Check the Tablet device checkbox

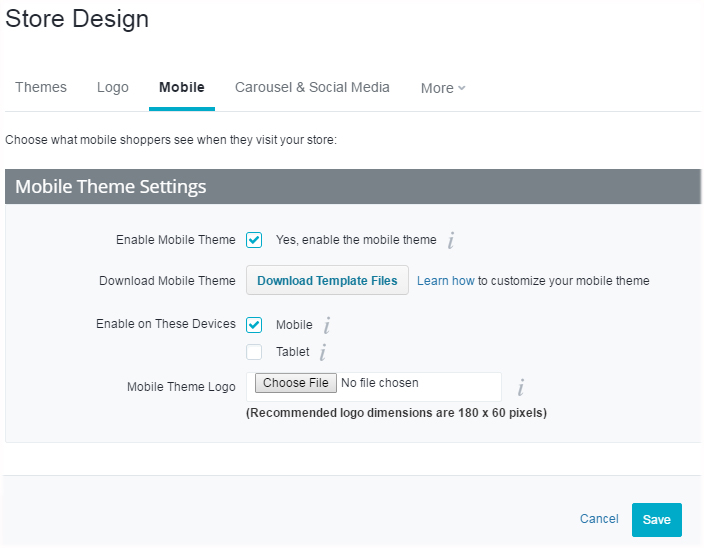tap(254, 352)
